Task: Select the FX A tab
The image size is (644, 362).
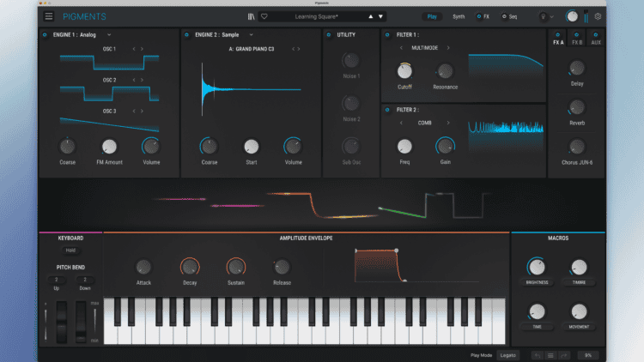Action: point(558,42)
